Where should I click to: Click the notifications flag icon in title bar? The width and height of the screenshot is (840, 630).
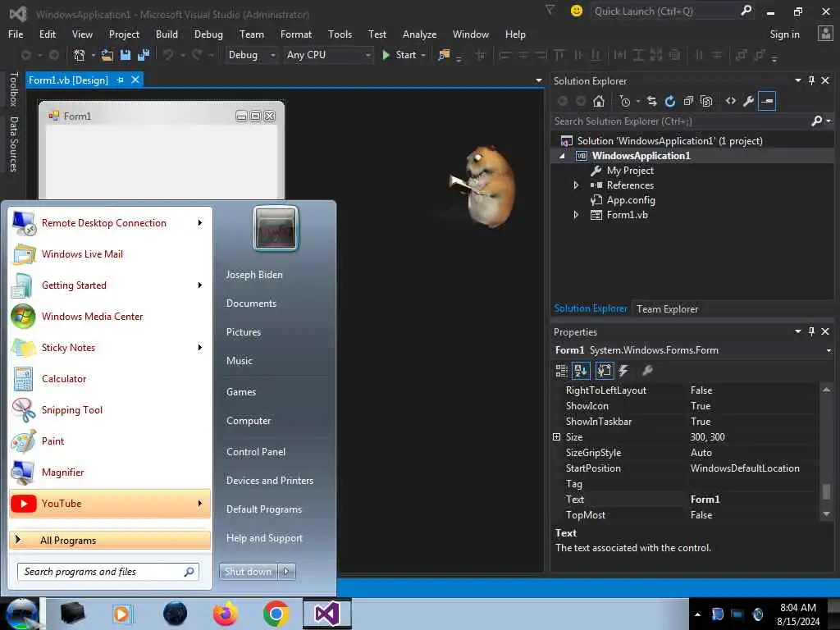tap(550, 10)
